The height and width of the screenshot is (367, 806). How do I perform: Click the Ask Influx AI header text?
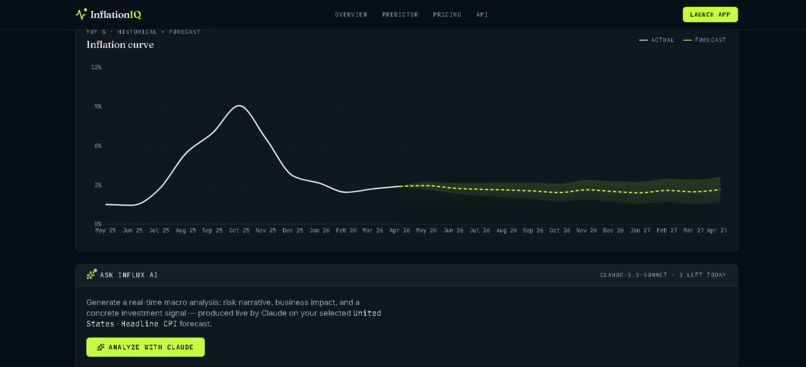click(x=129, y=275)
